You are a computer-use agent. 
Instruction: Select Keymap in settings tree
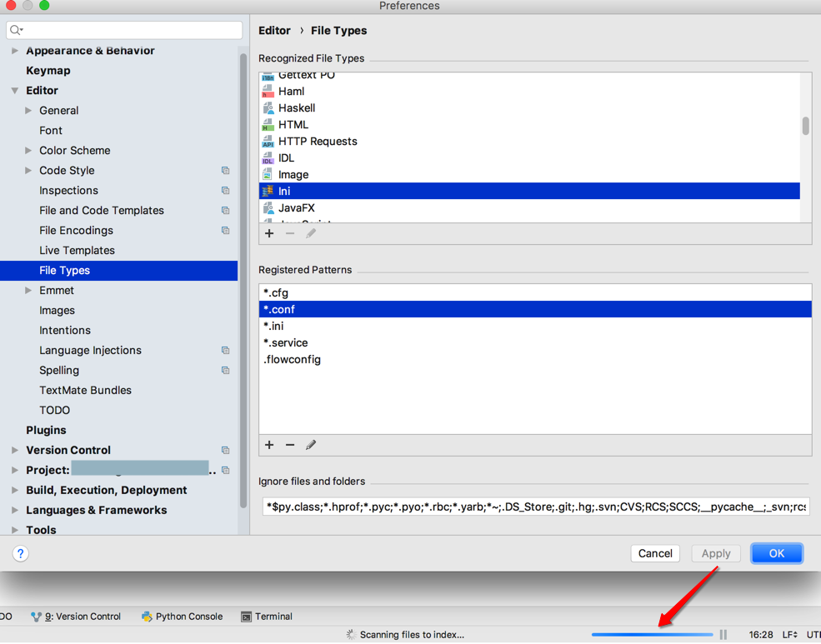tap(48, 71)
